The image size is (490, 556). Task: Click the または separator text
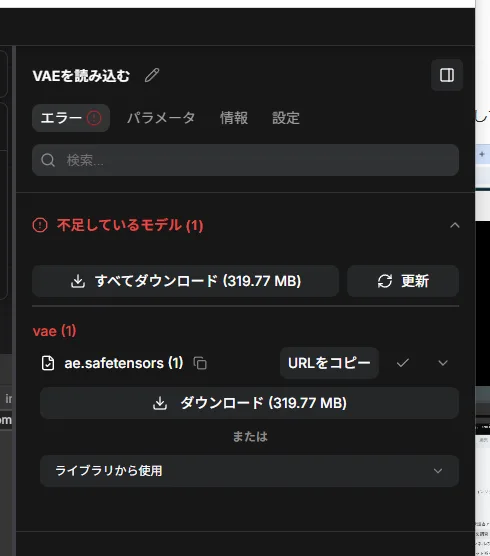[x=250, y=437]
